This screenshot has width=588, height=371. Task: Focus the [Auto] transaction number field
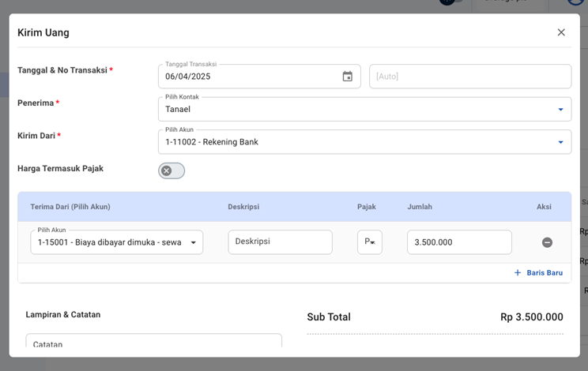pyautogui.click(x=469, y=77)
